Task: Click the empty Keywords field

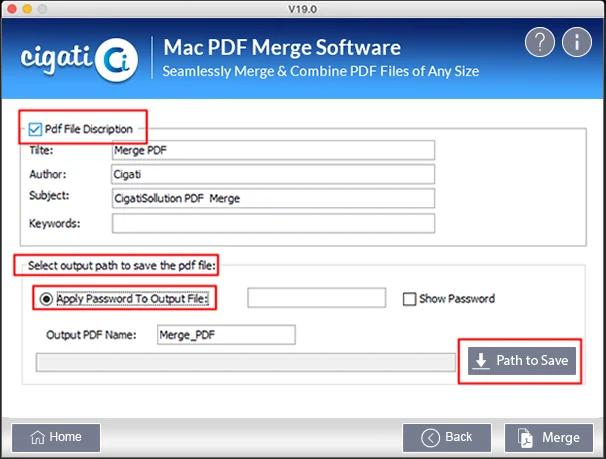Action: [x=273, y=223]
